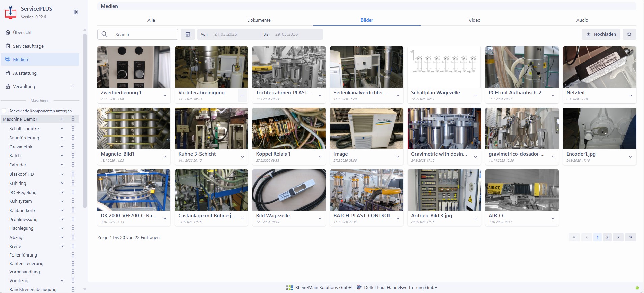Expand options for Zweitbedienung 1 image
This screenshot has height=293, width=644.
pos(165,96)
